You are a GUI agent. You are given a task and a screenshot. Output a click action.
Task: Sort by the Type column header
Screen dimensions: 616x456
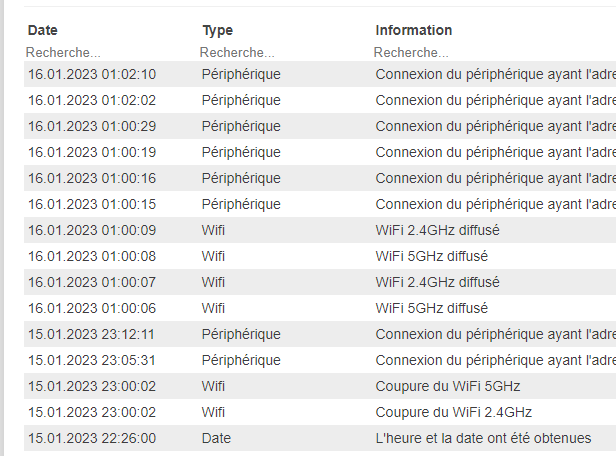coord(218,30)
